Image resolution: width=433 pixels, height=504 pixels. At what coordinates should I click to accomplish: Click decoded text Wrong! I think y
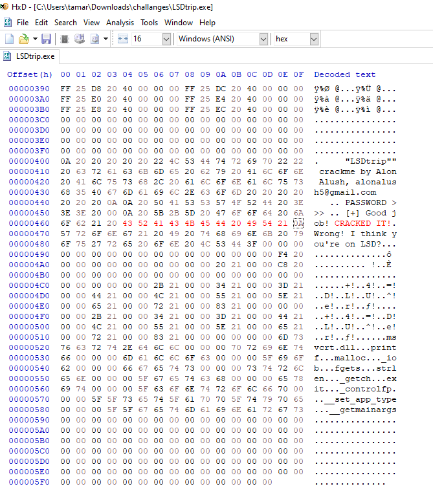(355, 234)
